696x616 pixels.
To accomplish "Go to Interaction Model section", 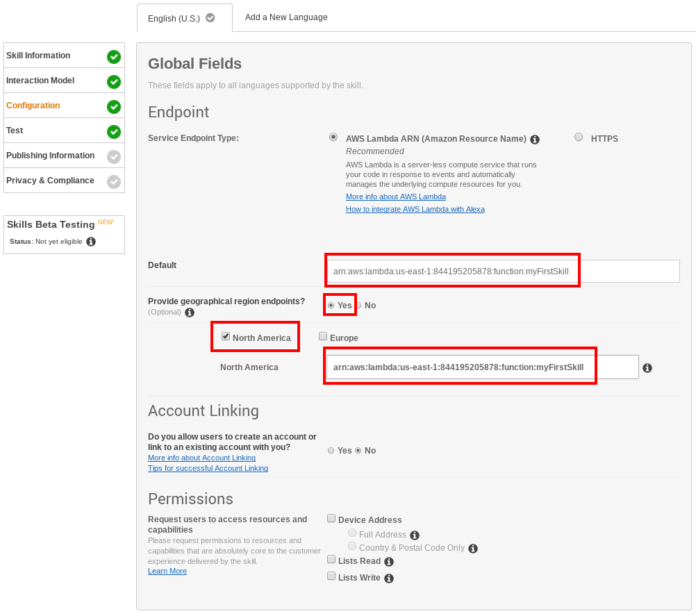I will click(x=64, y=81).
